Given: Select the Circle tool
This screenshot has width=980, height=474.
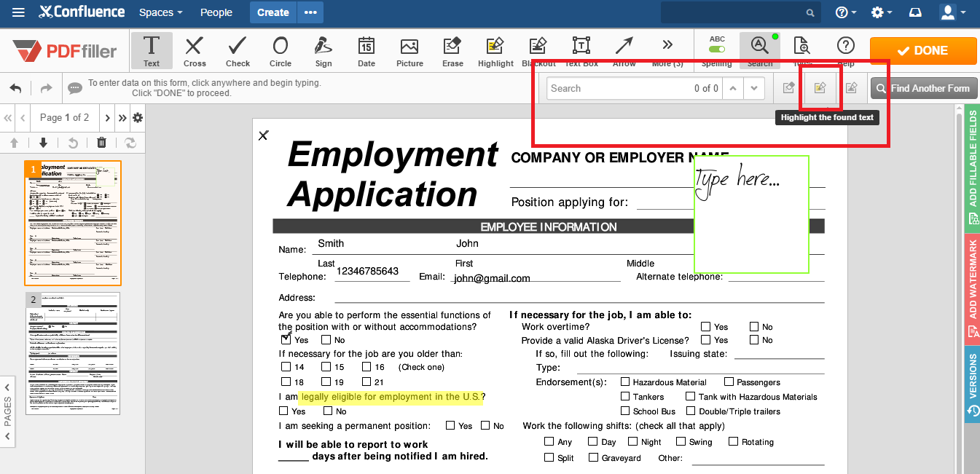Looking at the screenshot, I should 280,50.
